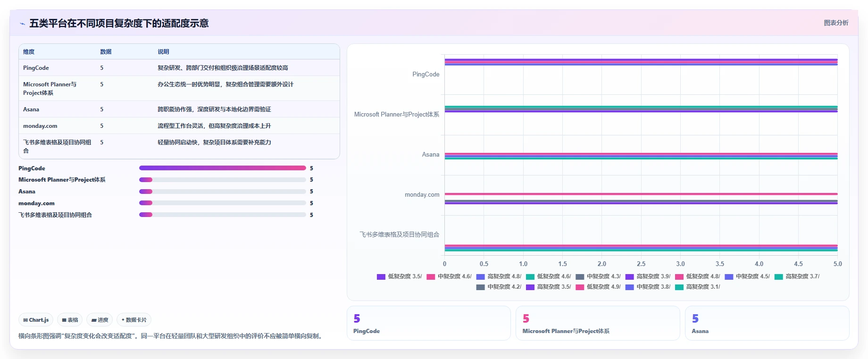Click the pink monday.com bar in chart
This screenshot has height=359, width=868.
[641, 194]
